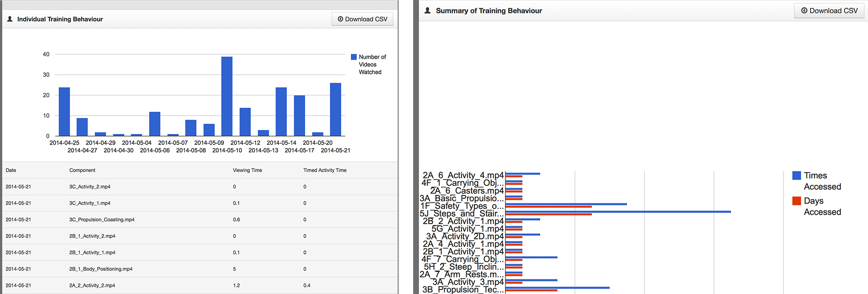Image resolution: width=868 pixels, height=294 pixels.
Task: Click the blue Times Accessed legend swatch
Action: click(x=797, y=176)
